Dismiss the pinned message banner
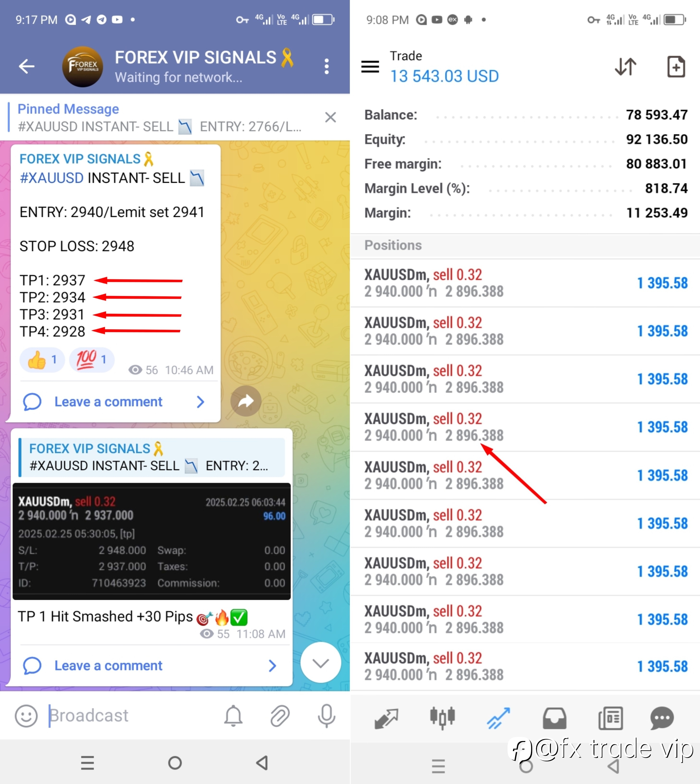Screen dimensions: 700x784 pos(330,117)
